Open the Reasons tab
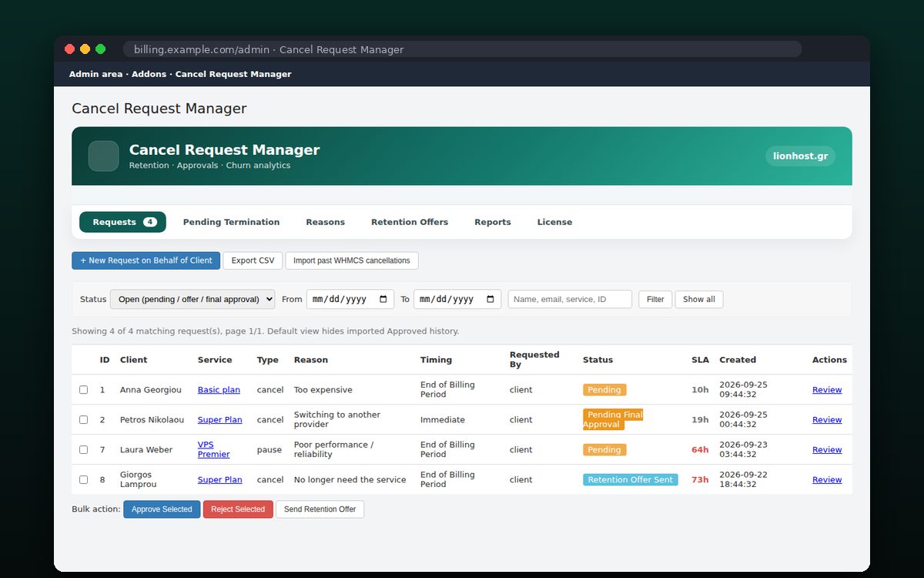The height and width of the screenshot is (578, 924). click(325, 222)
